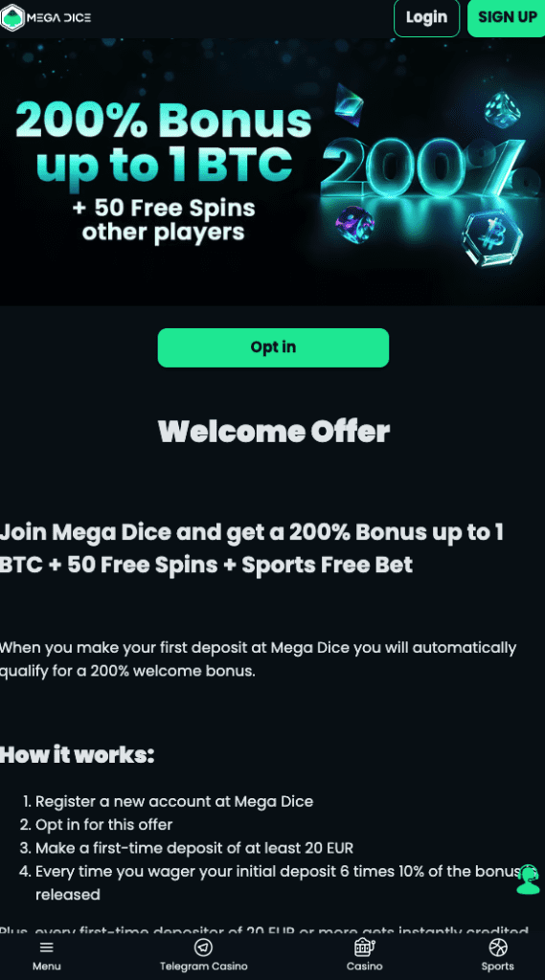Open the Telegram Casino paper plane icon

pyautogui.click(x=203, y=947)
